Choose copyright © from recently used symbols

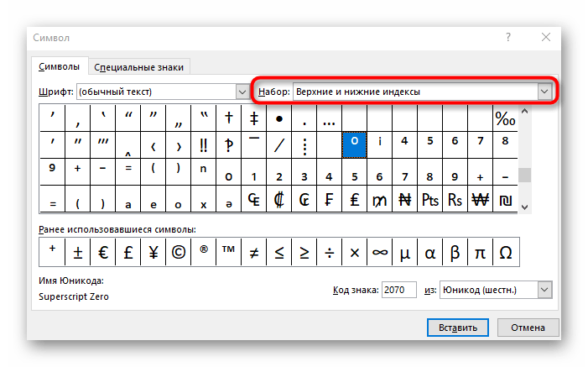pos(178,250)
